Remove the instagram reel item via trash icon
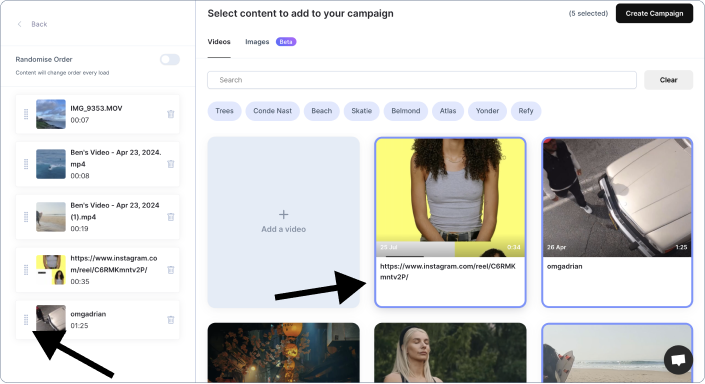 click(x=170, y=270)
